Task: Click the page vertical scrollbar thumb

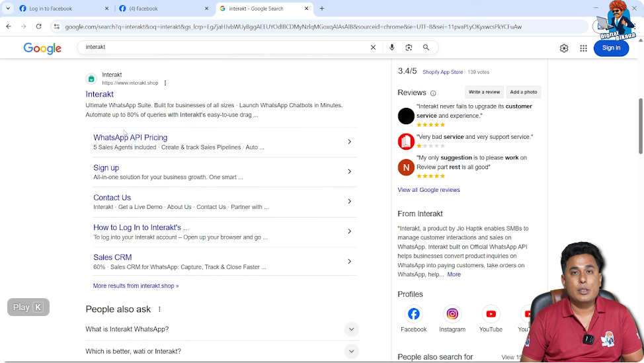Action: click(640, 126)
